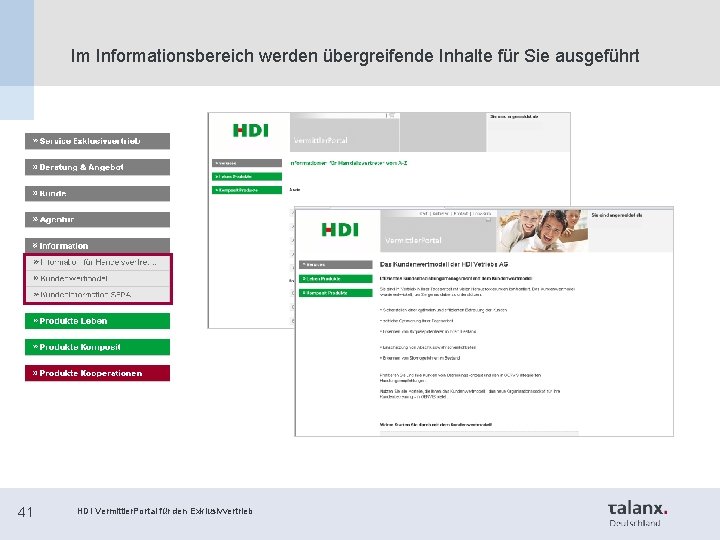Open Kundeninformation SEPA submenu item
Screen dimensions: 720x540
[x=98, y=294]
